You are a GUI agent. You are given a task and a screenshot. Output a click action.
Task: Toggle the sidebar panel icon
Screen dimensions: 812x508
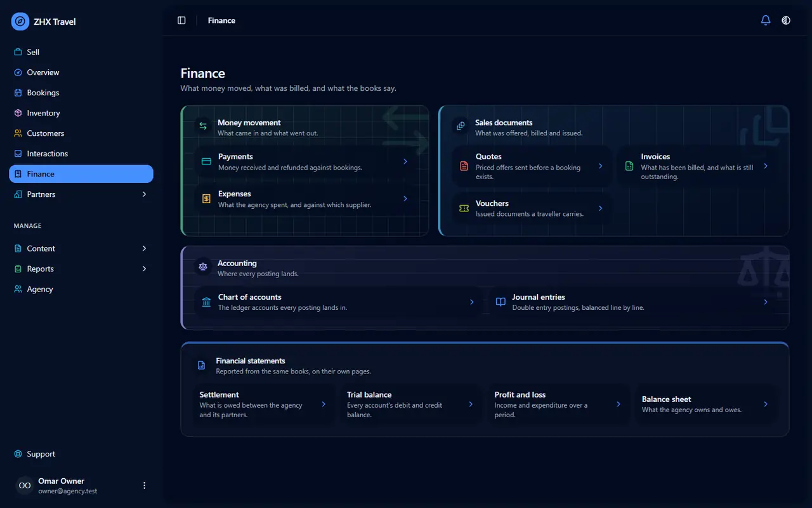[181, 20]
